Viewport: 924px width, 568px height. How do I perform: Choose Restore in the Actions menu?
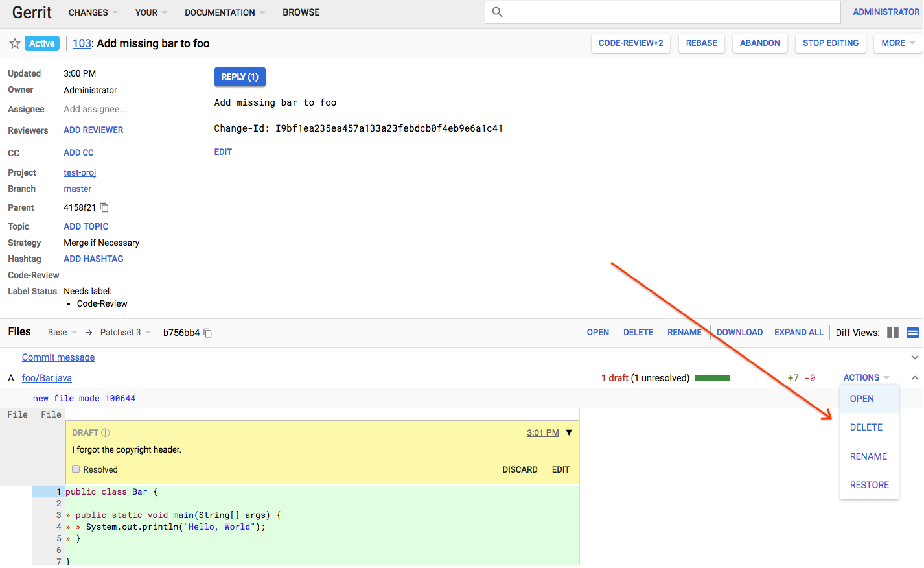(x=869, y=485)
